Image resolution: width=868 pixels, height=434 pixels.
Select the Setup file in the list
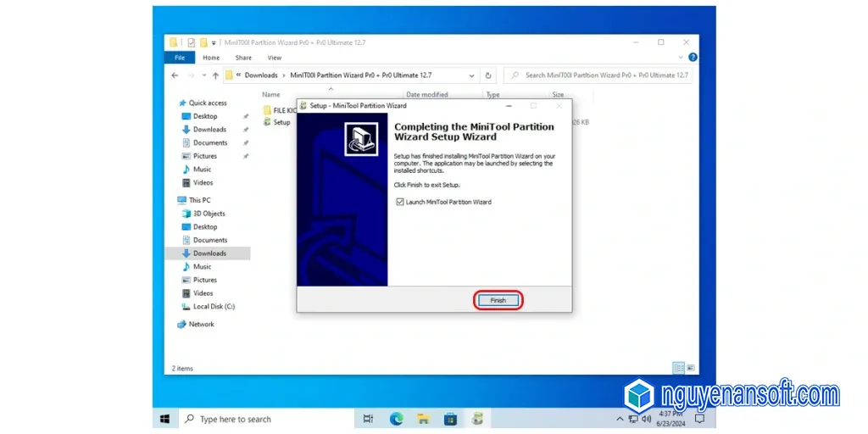point(277,122)
